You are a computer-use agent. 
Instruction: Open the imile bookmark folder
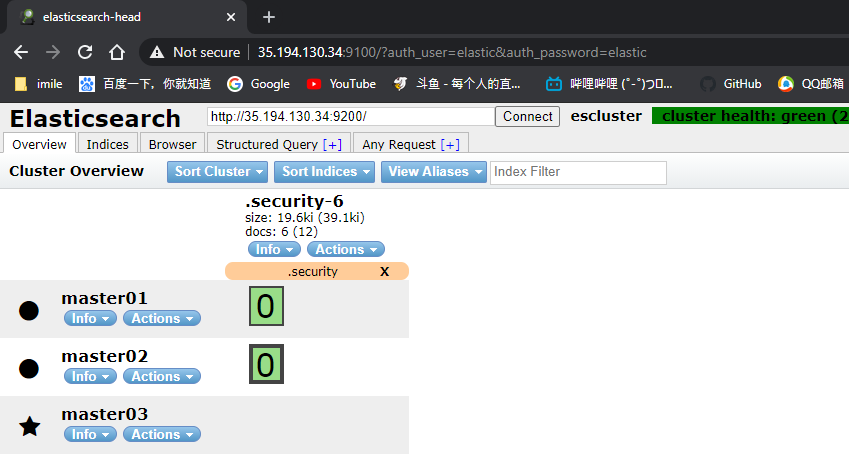[x=38, y=84]
